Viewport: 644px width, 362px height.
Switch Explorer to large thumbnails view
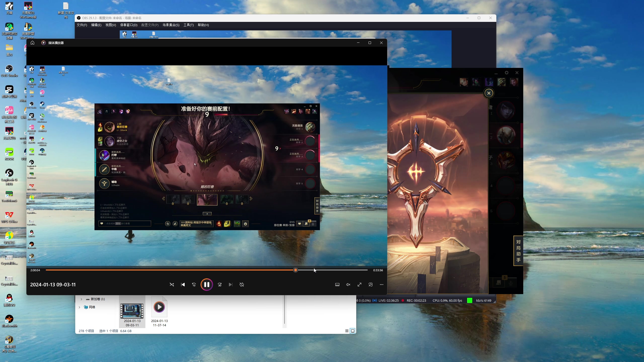[353, 331]
